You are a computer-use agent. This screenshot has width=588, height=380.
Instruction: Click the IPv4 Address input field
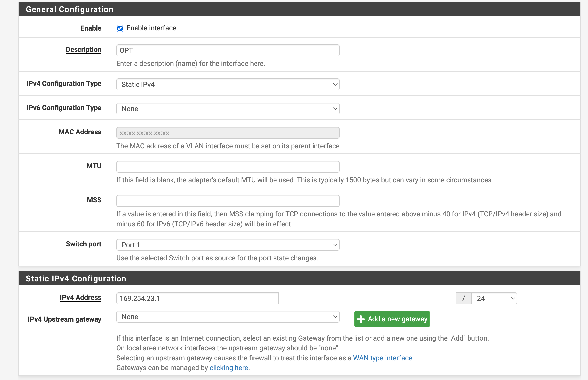(197, 298)
